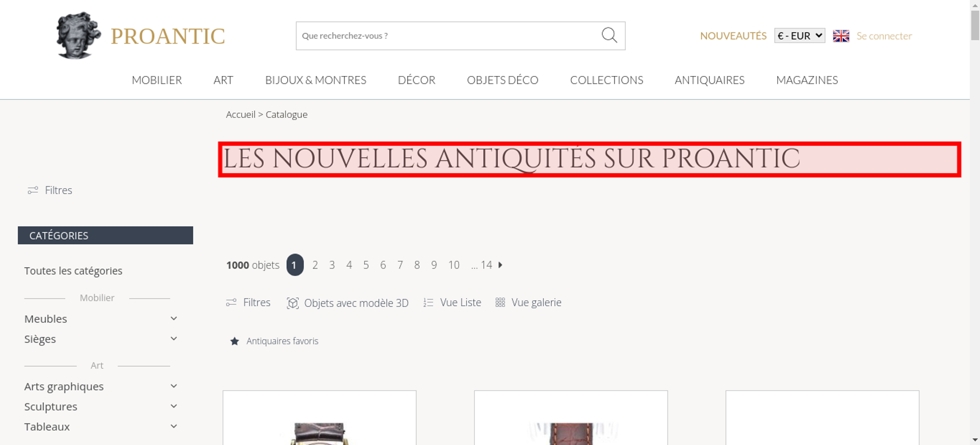980x445 pixels.
Task: Click the Antiquaires favoris star icon
Action: pos(235,341)
